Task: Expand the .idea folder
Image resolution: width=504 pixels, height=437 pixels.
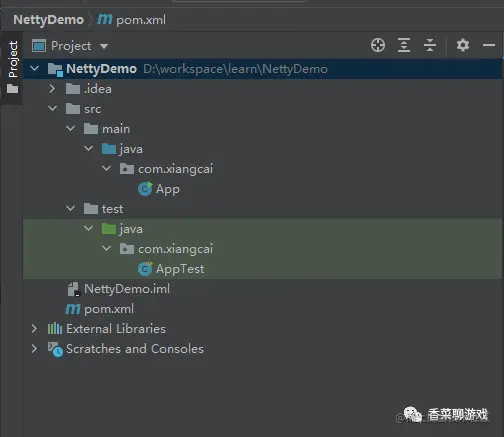Action: [x=52, y=89]
